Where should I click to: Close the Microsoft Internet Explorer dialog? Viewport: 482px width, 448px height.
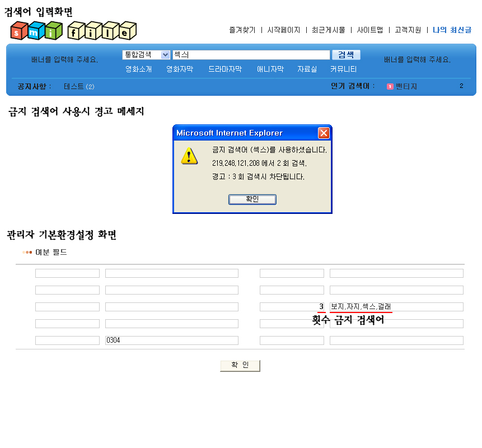coord(324,133)
